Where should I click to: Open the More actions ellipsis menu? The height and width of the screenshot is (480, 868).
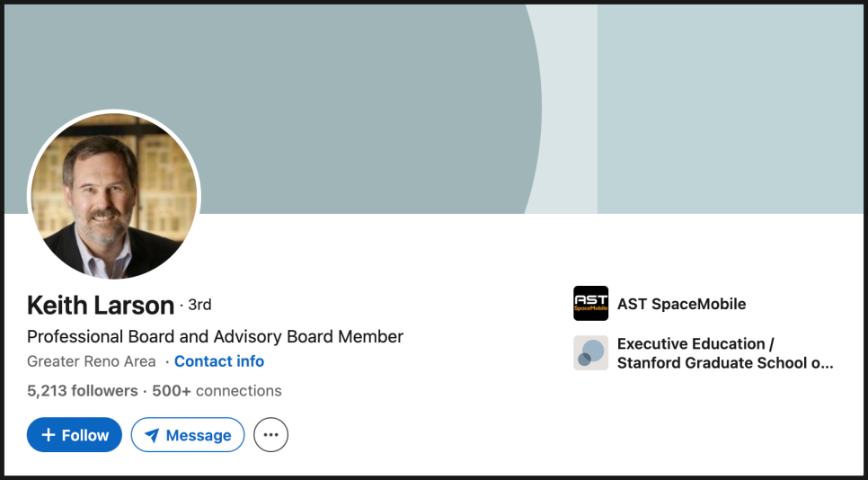click(270, 435)
